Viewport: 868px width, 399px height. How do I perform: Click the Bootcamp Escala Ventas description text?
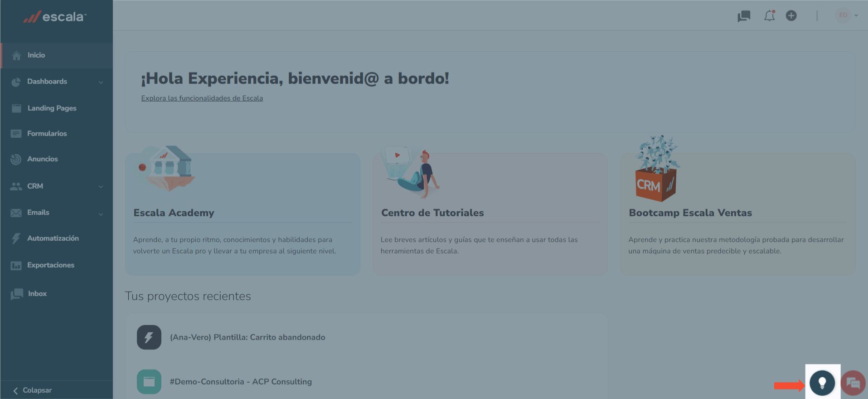coord(736,245)
